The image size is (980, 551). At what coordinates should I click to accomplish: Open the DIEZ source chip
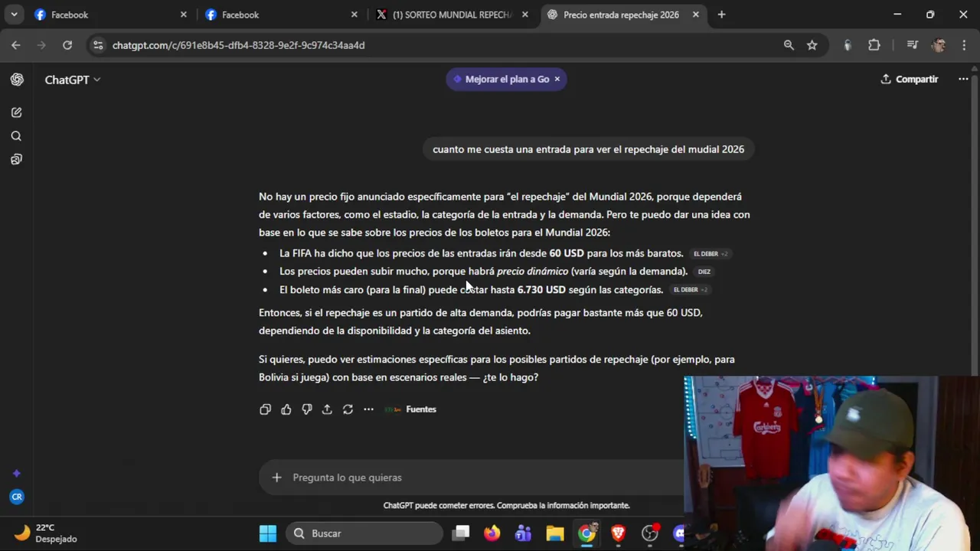[x=704, y=272]
